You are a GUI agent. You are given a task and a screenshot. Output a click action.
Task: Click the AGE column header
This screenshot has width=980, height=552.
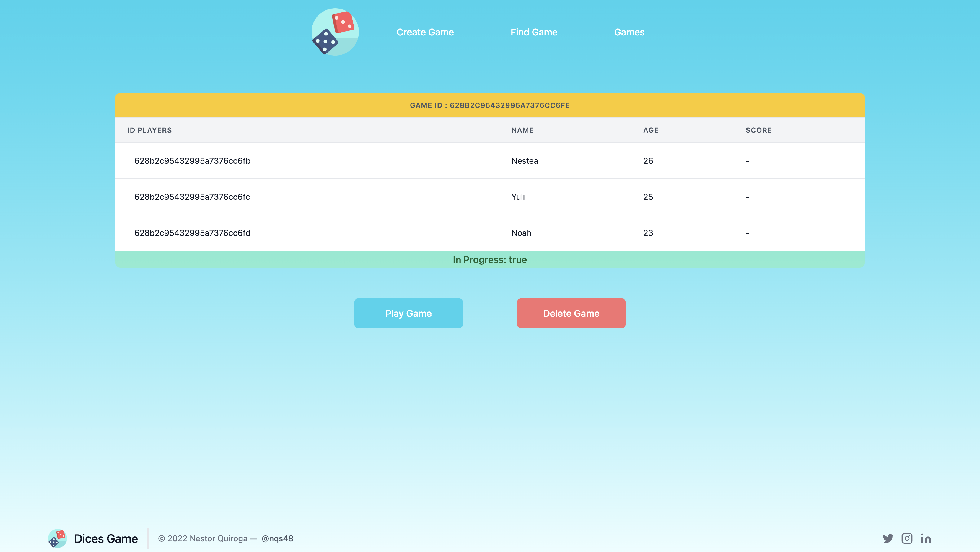click(651, 130)
